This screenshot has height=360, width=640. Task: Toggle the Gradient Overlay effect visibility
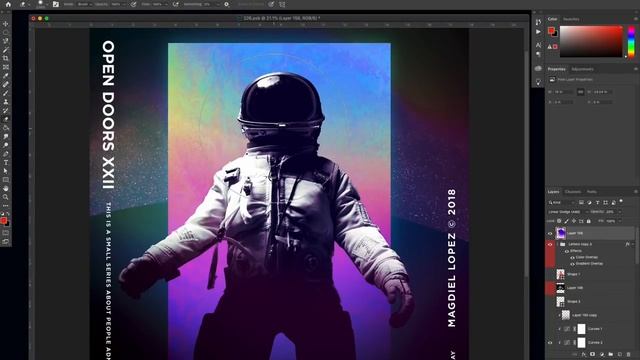(573, 264)
